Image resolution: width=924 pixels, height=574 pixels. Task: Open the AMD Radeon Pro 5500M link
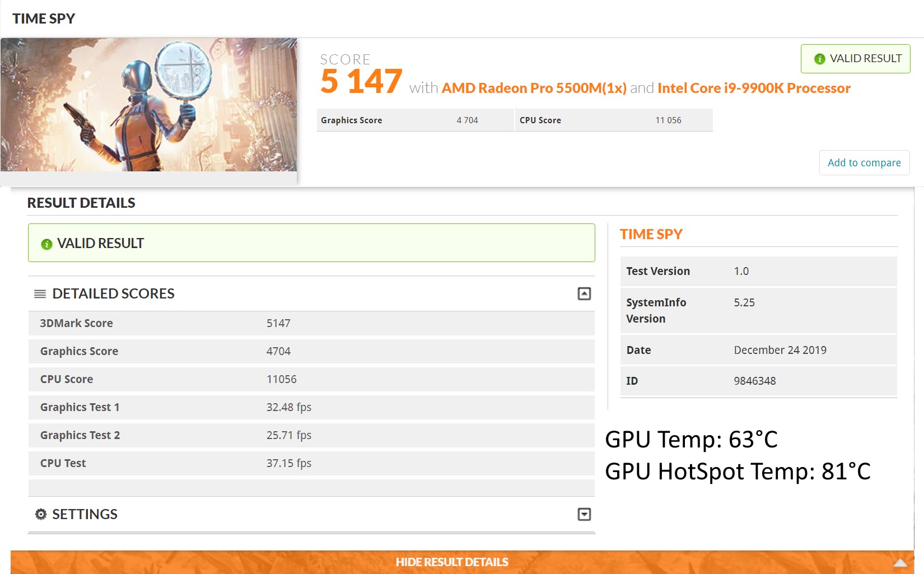(x=534, y=88)
